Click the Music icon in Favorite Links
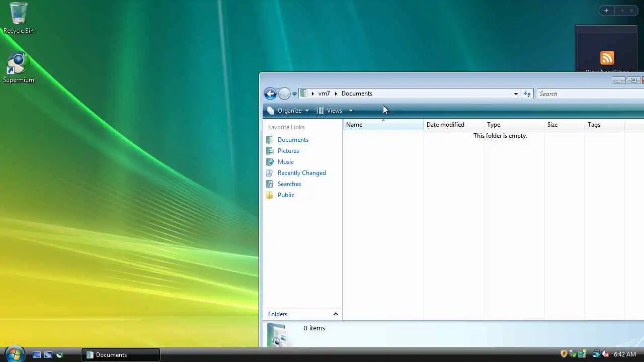 coord(270,162)
